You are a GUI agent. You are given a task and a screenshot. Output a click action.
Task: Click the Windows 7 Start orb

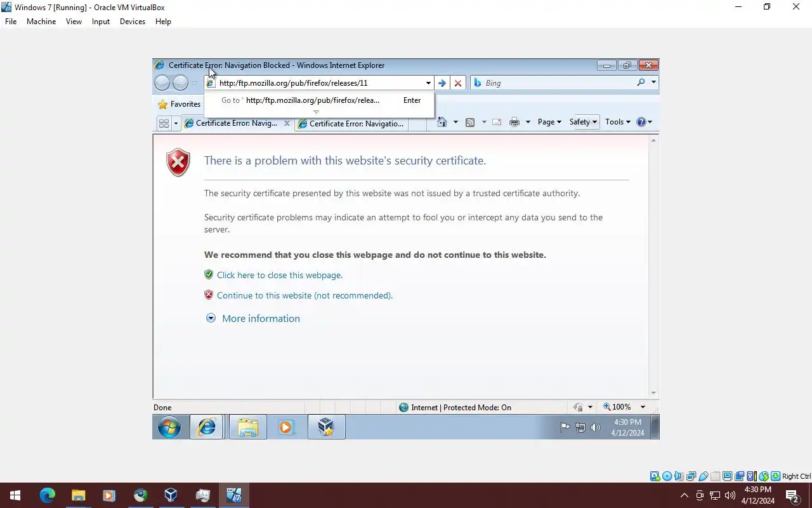coord(169,427)
